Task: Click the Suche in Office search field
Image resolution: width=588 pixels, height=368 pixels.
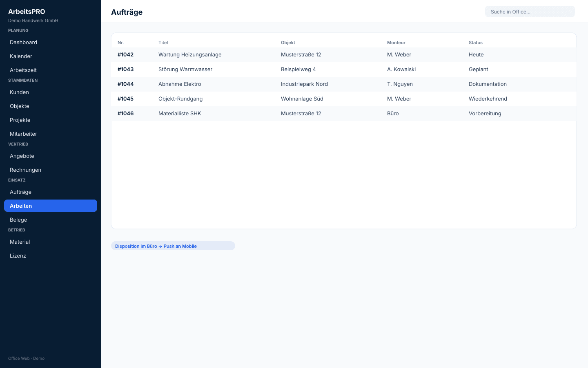Action: [530, 11]
